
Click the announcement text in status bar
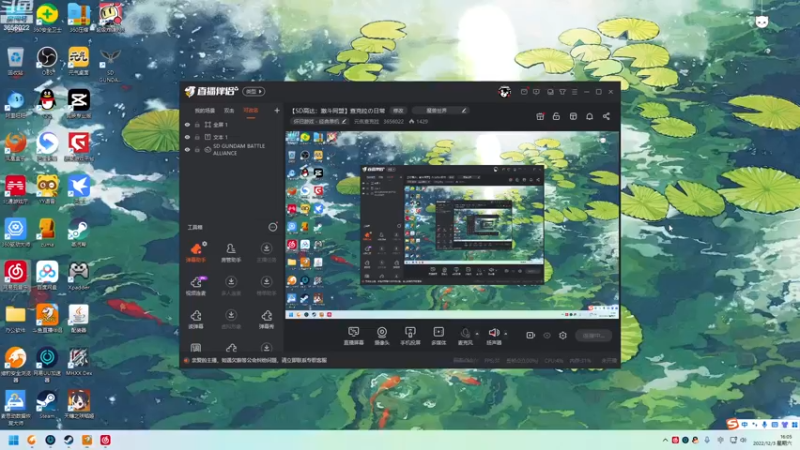coord(259,360)
